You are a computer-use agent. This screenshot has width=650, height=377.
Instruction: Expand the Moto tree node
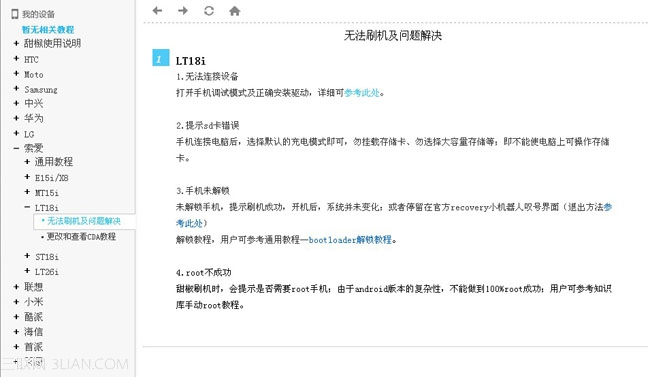click(16, 73)
